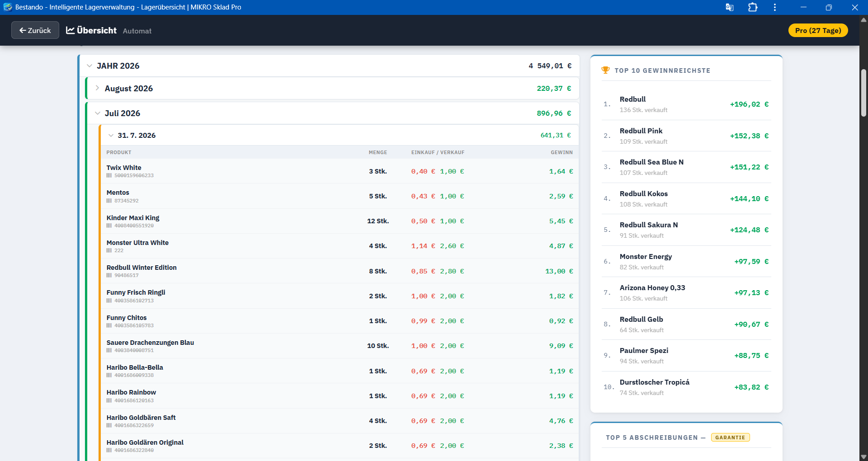Click the Kinder Maxi King product name
Viewport: 868px width, 461px height.
pos(133,218)
